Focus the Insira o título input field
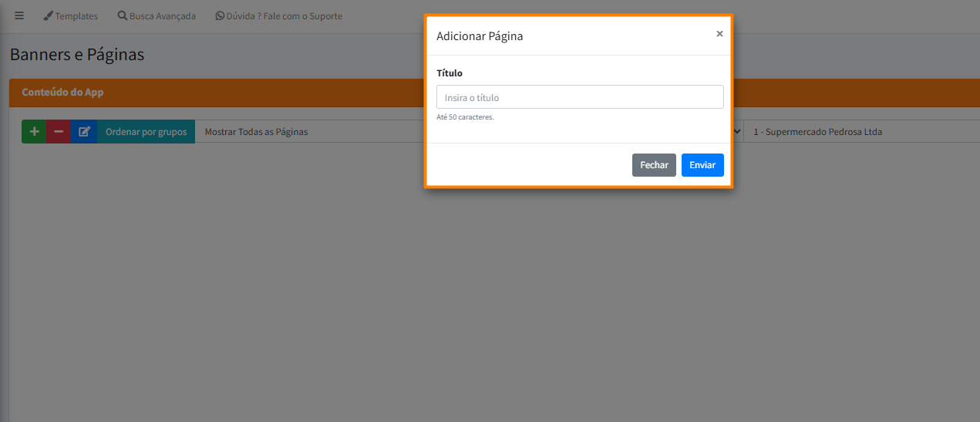This screenshot has height=422, width=980. (580, 97)
